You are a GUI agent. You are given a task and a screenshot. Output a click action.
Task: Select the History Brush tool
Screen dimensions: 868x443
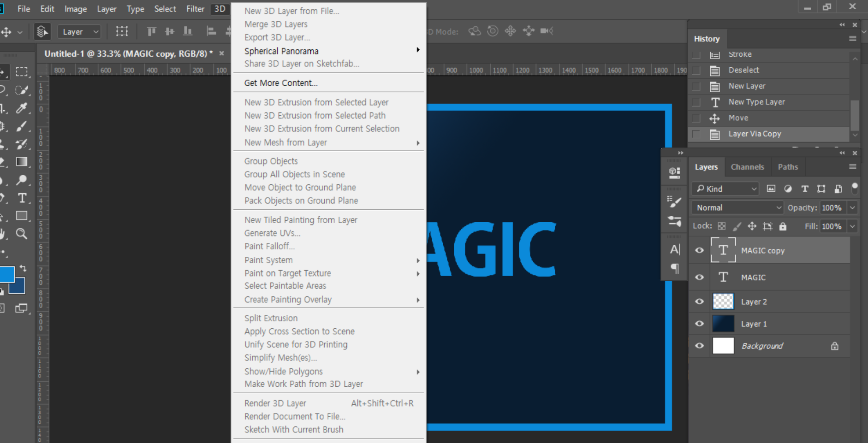(22, 144)
